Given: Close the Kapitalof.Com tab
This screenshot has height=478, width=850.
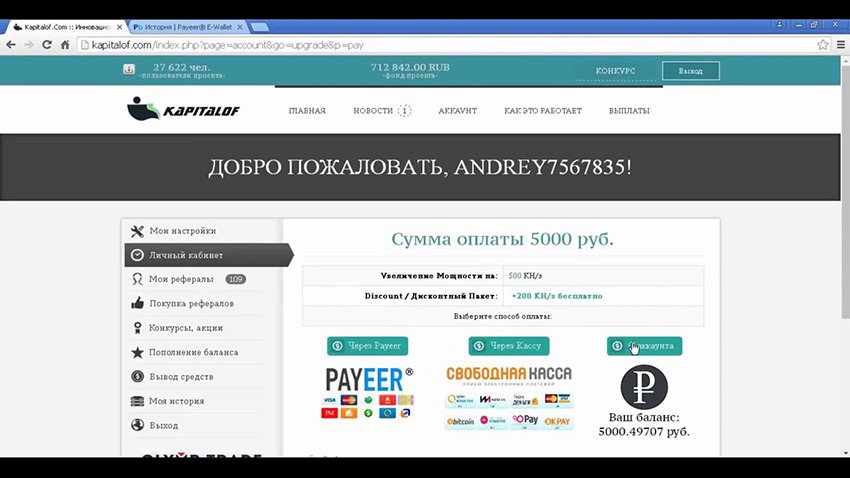Looking at the screenshot, I should [x=120, y=27].
